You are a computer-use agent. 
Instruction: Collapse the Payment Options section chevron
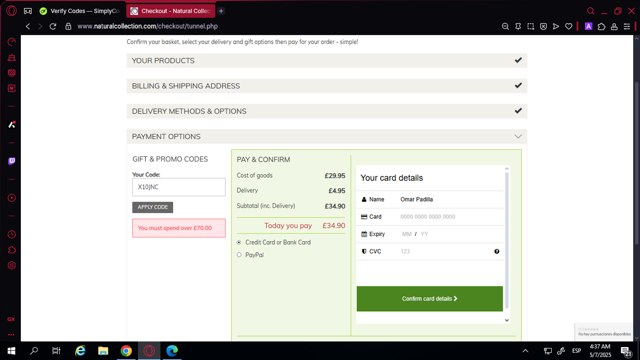click(x=518, y=136)
